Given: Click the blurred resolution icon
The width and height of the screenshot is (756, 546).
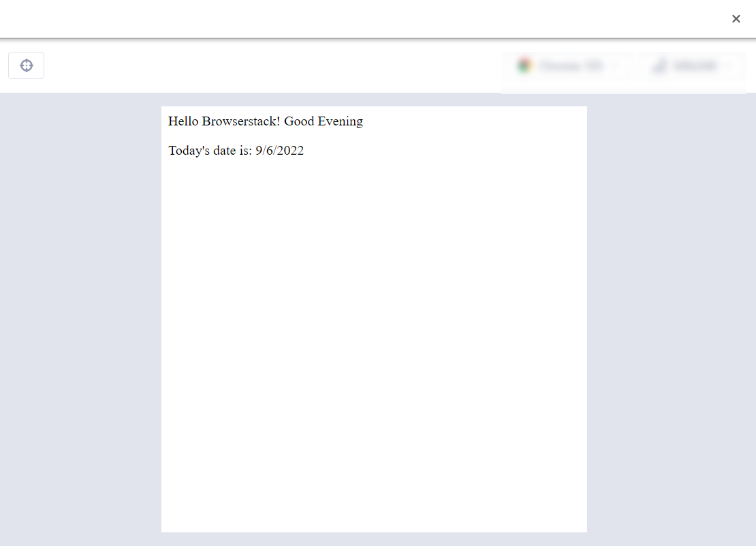Looking at the screenshot, I should (x=659, y=66).
